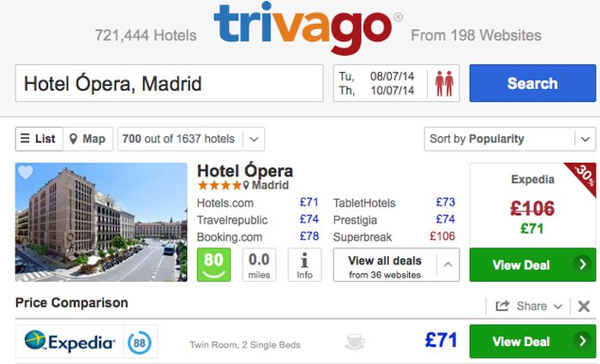Close the Price Comparison panel
The width and height of the screenshot is (600, 364).
[x=584, y=306]
